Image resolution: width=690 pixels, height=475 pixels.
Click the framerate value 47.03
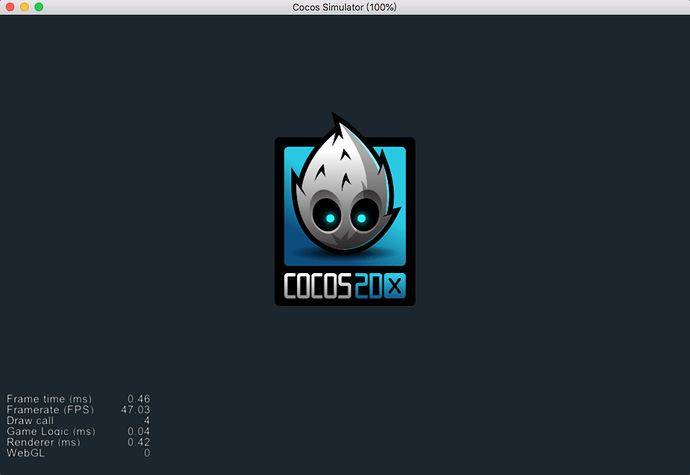point(136,409)
